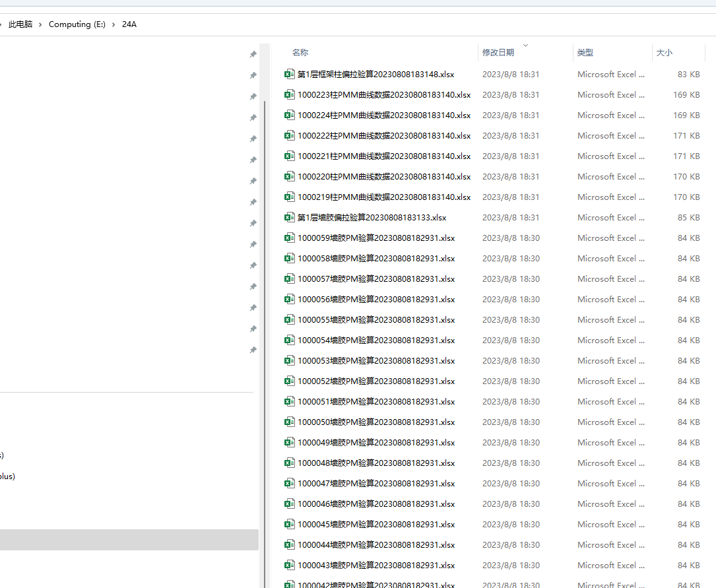Navigate to Computing (E:) in the breadcrumb
This screenshot has height=588, width=716.
tap(77, 24)
